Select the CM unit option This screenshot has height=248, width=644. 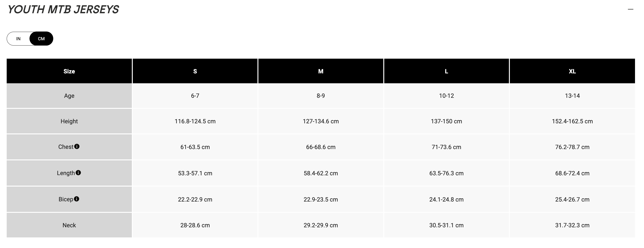pos(41,39)
